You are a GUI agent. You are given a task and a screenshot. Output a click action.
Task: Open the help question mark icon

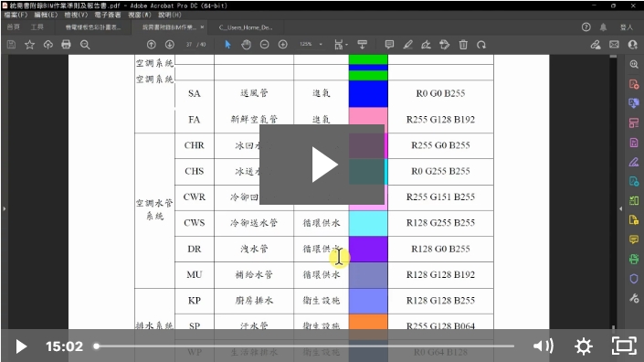(586, 27)
